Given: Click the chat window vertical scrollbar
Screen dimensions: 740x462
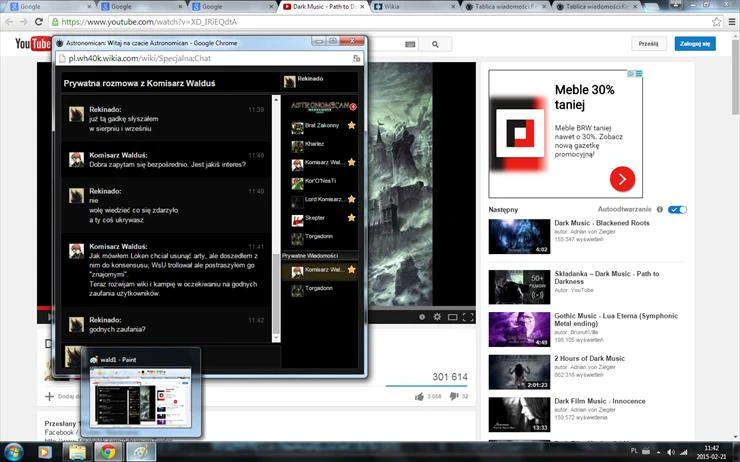Looking at the screenshot, I should (x=276, y=218).
